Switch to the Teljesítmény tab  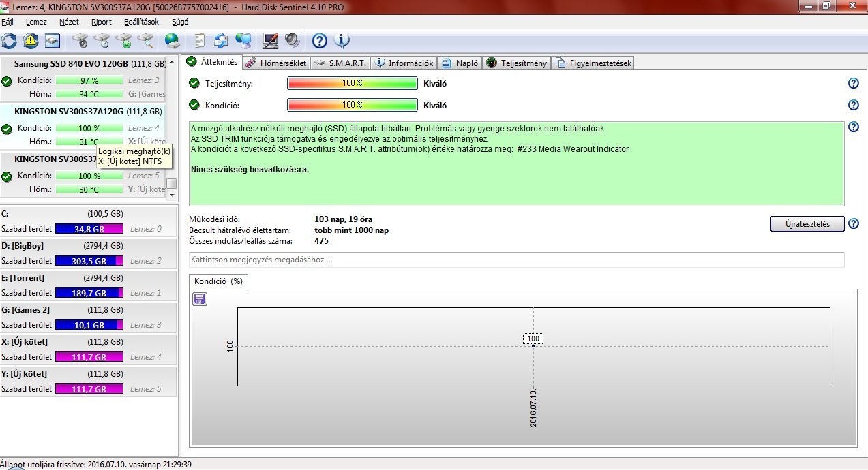click(517, 63)
